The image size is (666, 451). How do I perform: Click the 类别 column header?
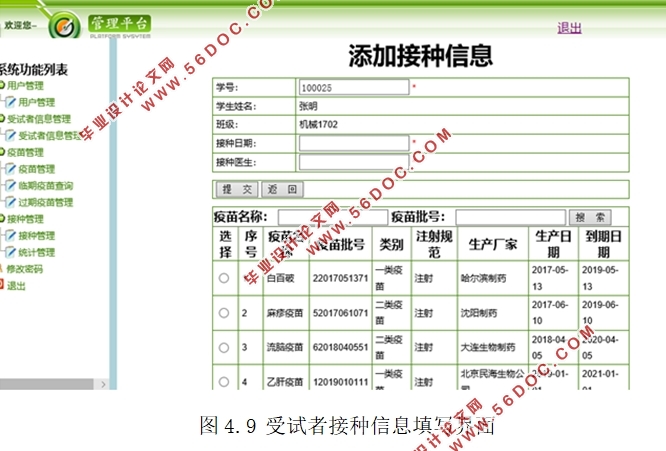click(x=391, y=244)
